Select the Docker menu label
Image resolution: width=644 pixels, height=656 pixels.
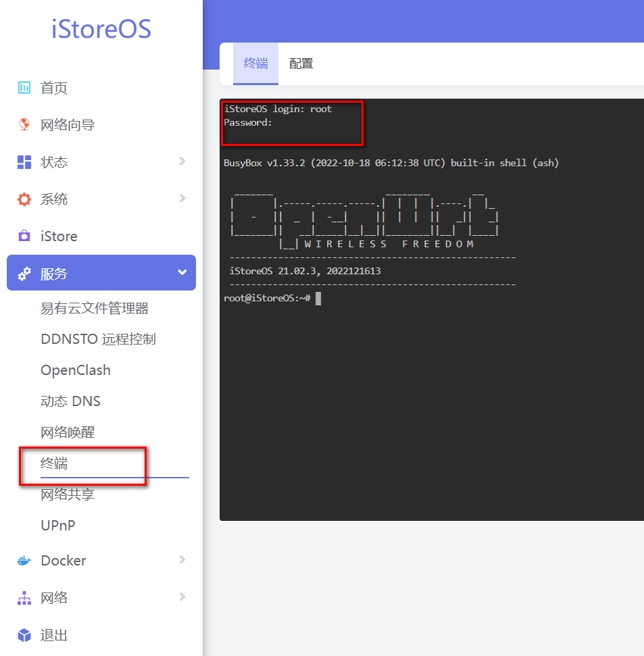click(x=64, y=561)
